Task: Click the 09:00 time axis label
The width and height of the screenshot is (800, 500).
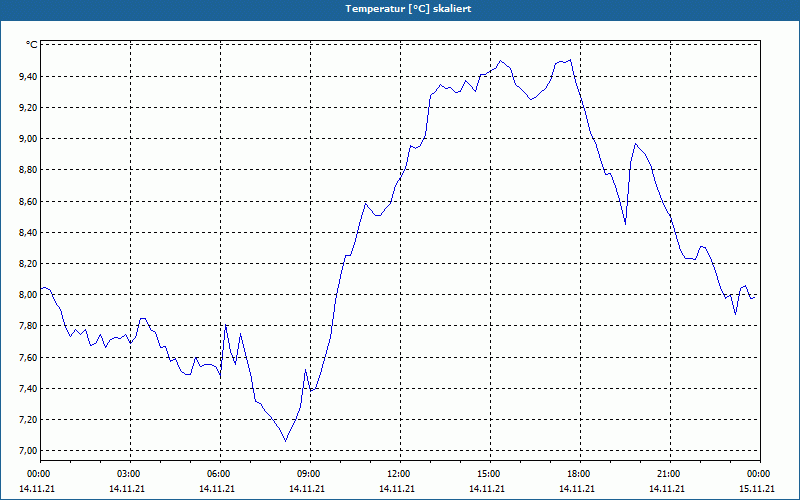Action: pyautogui.click(x=310, y=474)
